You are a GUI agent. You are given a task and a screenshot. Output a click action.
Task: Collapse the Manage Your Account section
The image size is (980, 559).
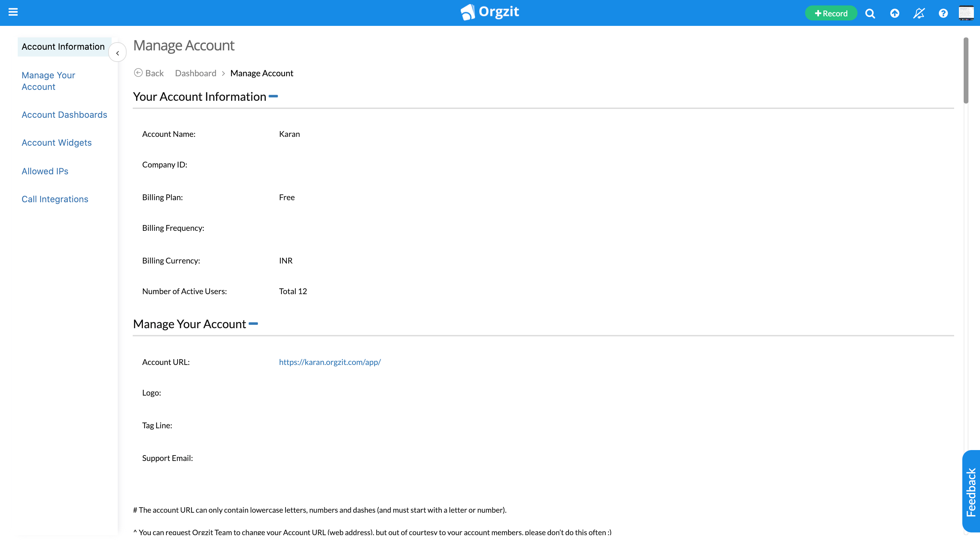[x=253, y=324]
